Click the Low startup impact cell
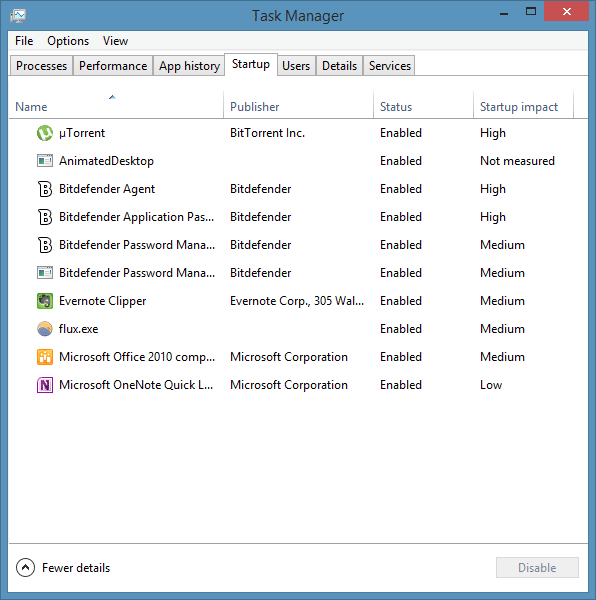 coord(491,385)
